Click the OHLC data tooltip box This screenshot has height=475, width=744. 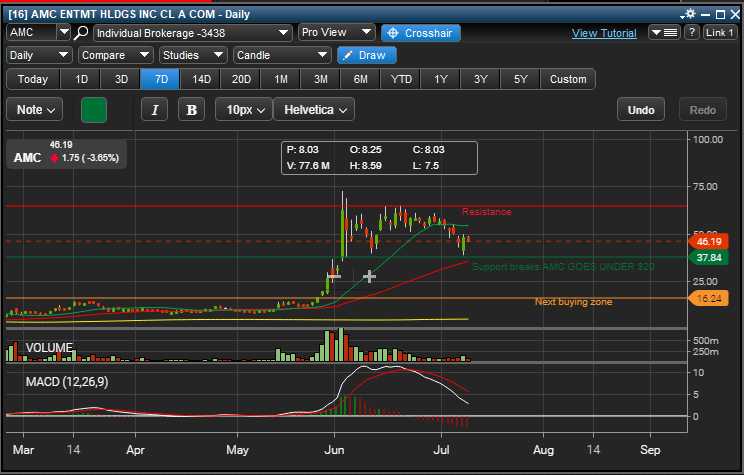click(x=379, y=158)
